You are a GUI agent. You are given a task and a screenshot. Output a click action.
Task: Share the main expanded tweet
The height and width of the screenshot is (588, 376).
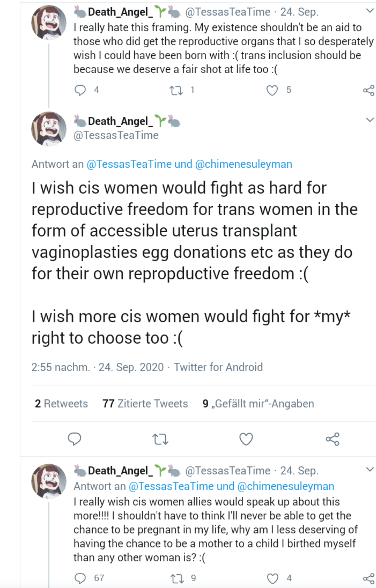[332, 439]
